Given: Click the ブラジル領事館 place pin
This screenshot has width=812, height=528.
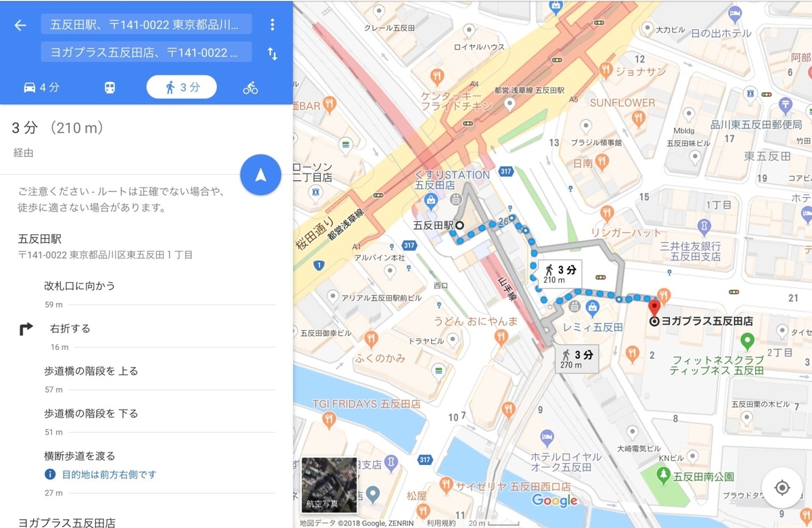Looking at the screenshot, I should [586, 125].
